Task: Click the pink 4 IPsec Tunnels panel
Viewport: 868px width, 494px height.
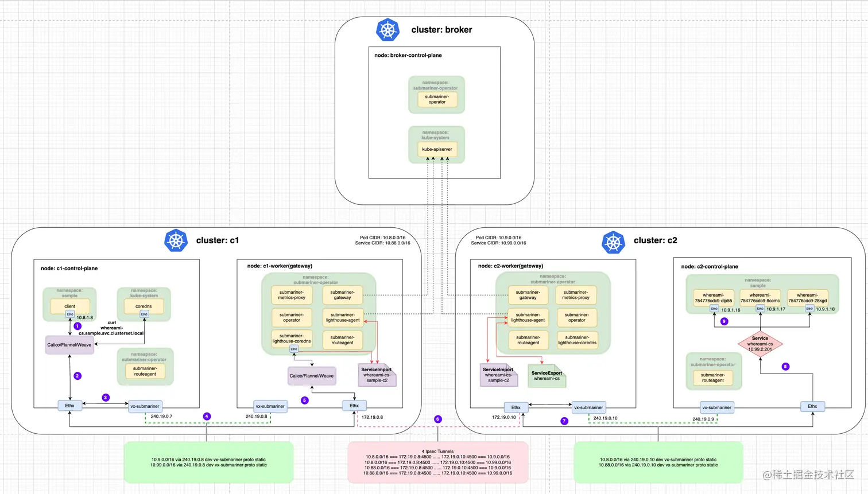Action: click(x=437, y=462)
